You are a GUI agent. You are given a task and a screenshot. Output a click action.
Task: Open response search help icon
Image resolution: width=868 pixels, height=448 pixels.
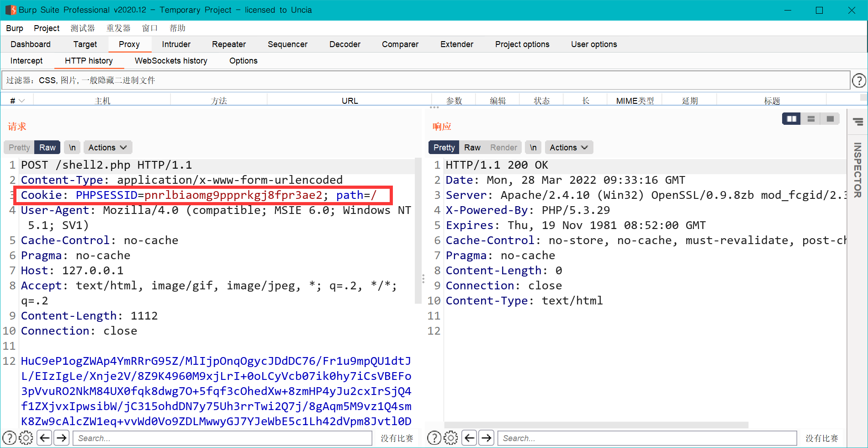click(434, 438)
